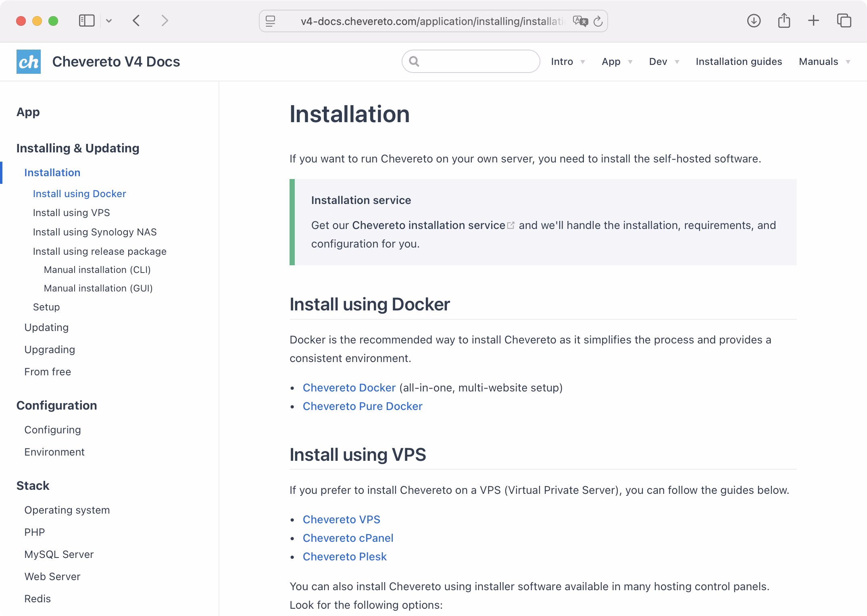This screenshot has height=616, width=867.
Task: Open the Web Server sidebar page
Action: pyautogui.click(x=52, y=576)
